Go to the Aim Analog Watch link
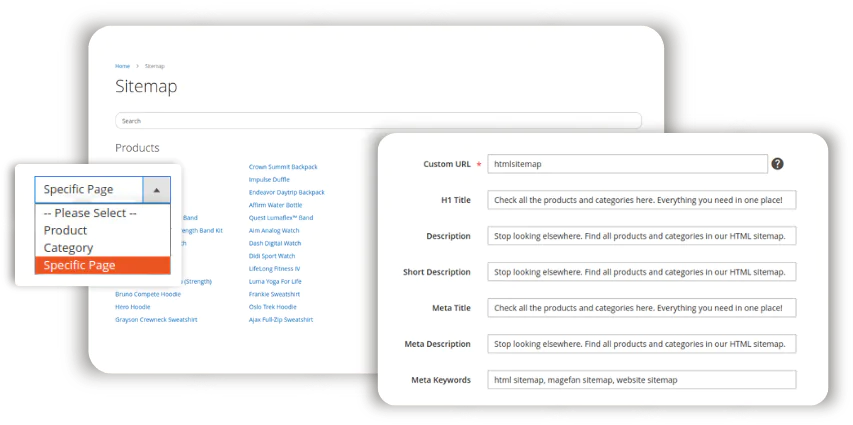Viewport: 853px width, 425px height. (x=274, y=230)
